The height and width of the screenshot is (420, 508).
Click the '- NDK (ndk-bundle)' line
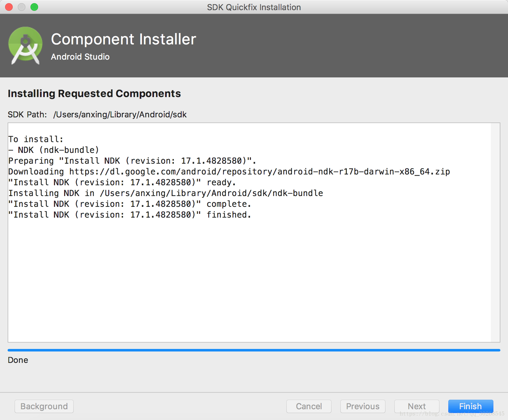click(x=54, y=150)
